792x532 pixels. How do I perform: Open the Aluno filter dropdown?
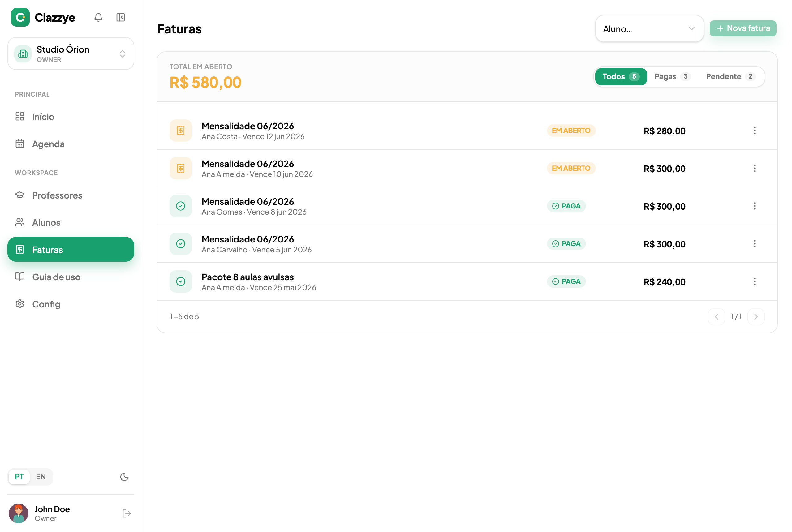pos(649,29)
